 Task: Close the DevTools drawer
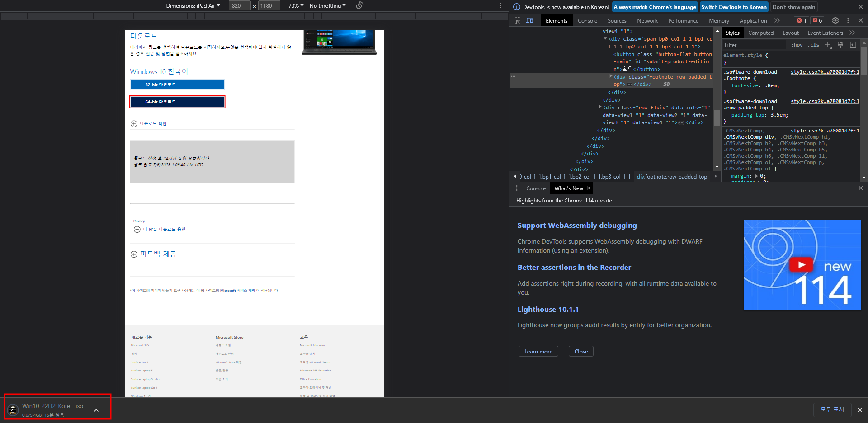click(x=861, y=188)
